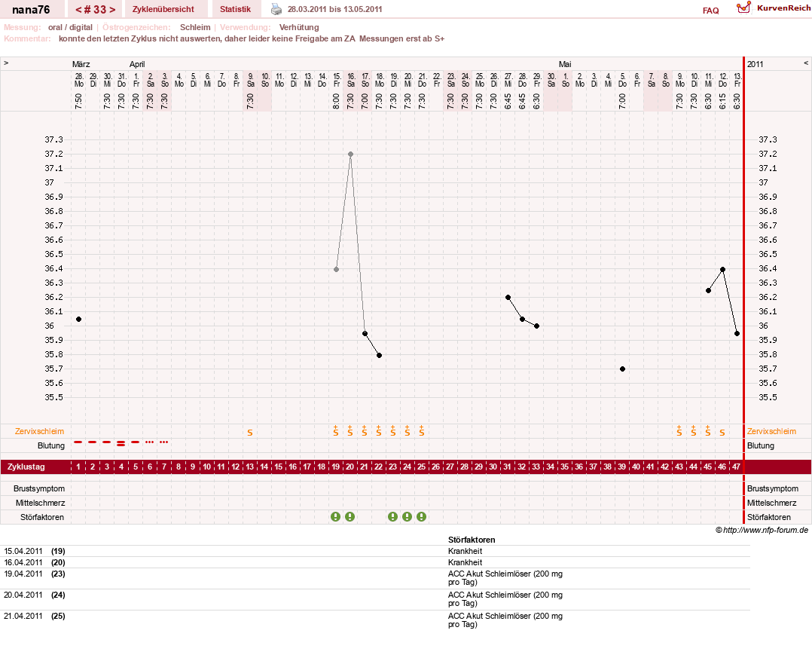Screen dimensions: 812x661
Task: Click the S+ mucus symbol on cycle day 19
Action: point(336,431)
